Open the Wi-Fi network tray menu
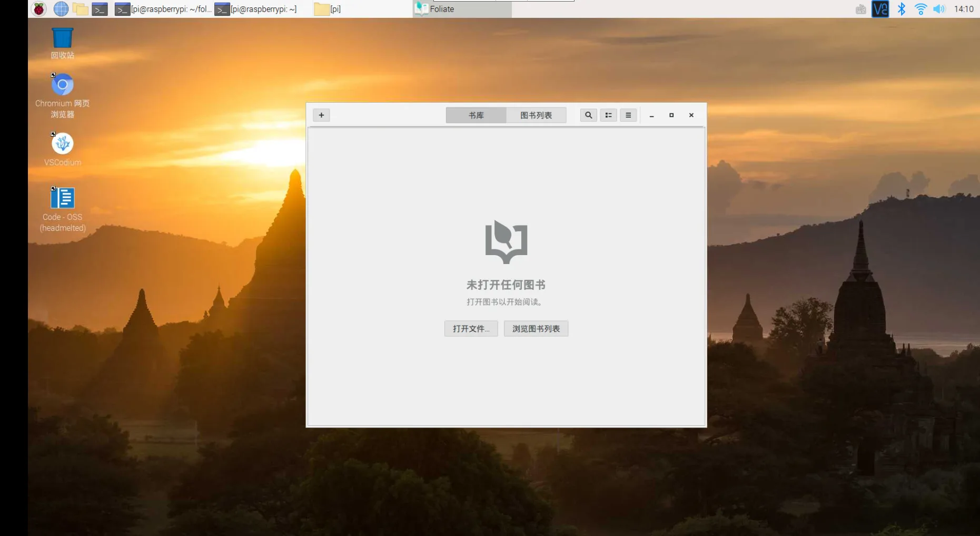The width and height of the screenshot is (980, 536). point(920,9)
